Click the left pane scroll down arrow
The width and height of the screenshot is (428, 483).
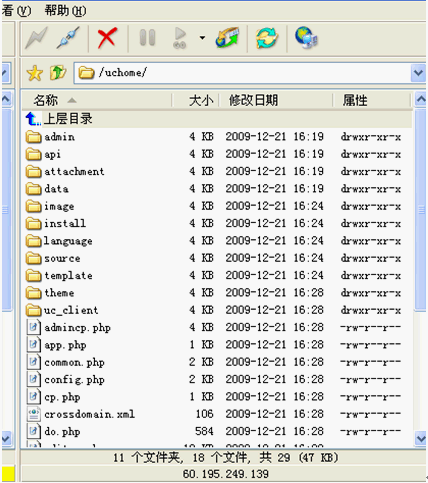coord(7,438)
